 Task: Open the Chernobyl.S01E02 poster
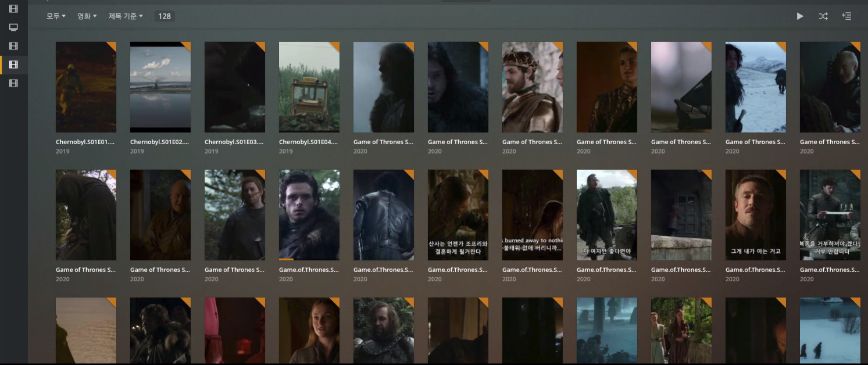coord(160,87)
